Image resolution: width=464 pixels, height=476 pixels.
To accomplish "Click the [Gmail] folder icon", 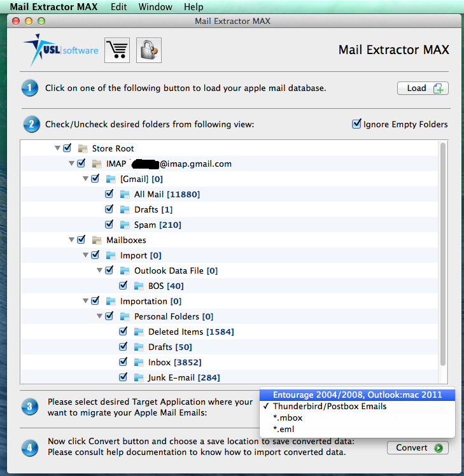I will click(111, 179).
